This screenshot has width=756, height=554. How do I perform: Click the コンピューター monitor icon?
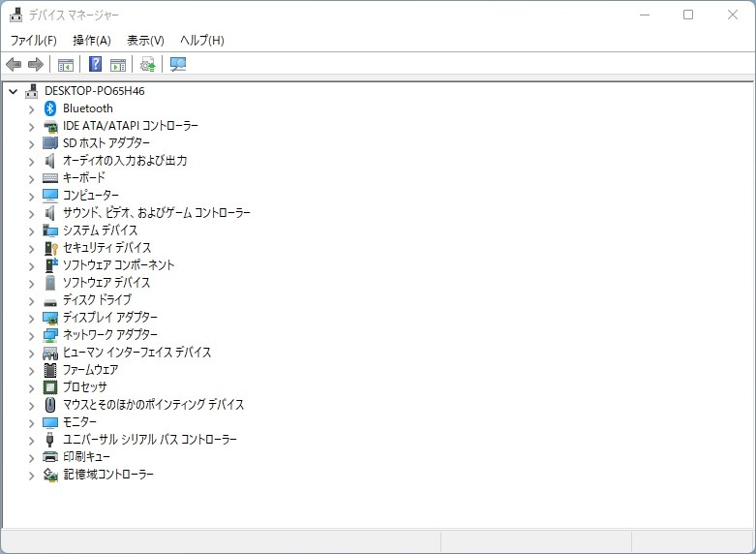coord(50,196)
